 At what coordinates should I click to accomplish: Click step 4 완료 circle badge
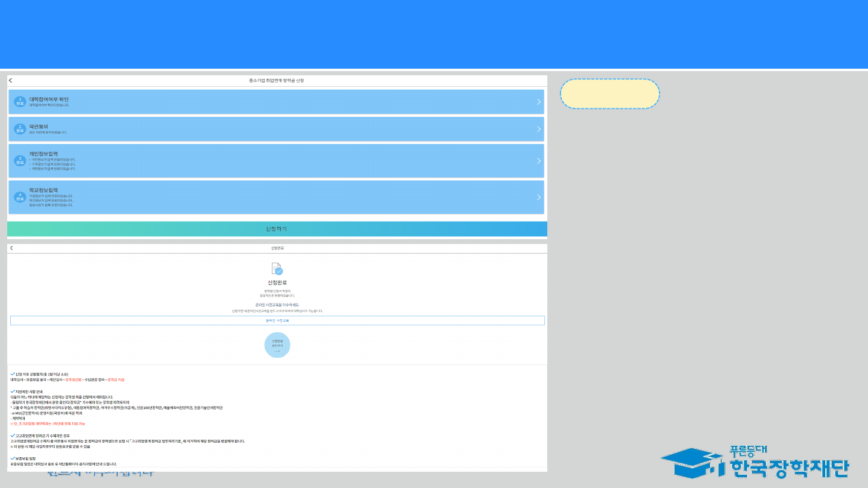pos(20,197)
